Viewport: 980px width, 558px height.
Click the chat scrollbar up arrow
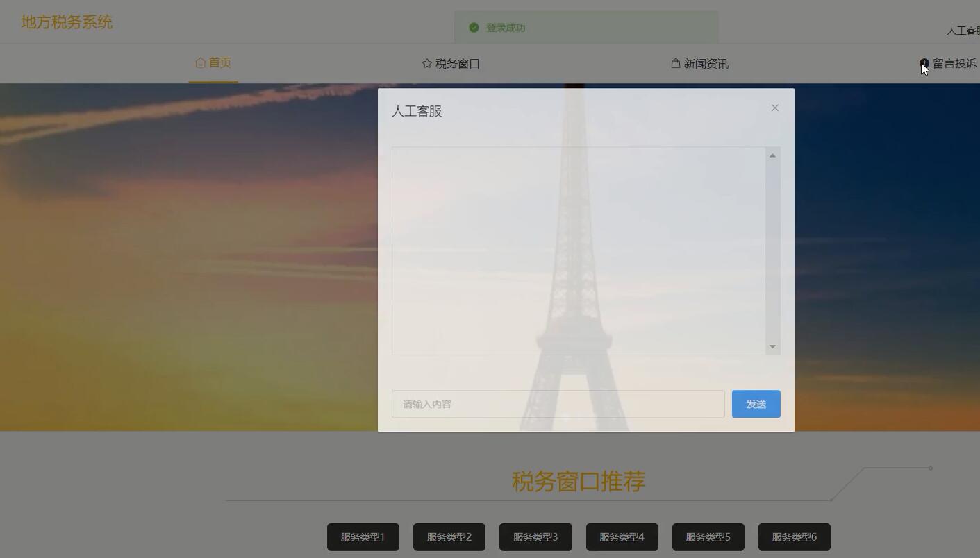[x=772, y=155]
